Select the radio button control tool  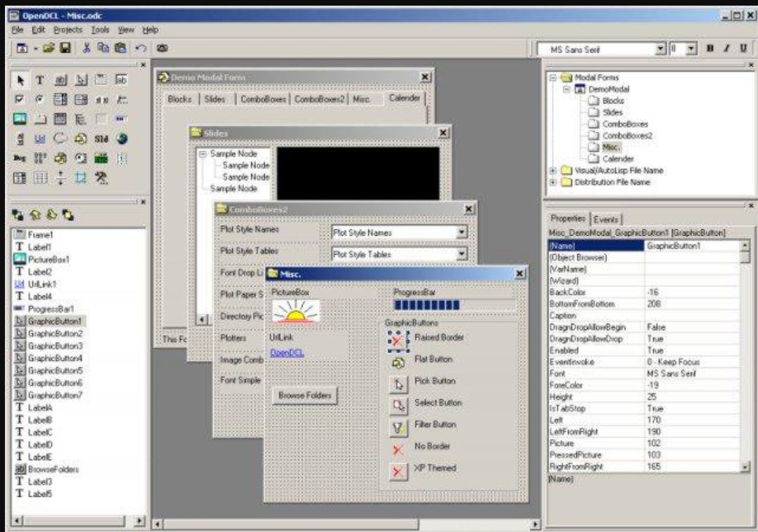(x=39, y=99)
